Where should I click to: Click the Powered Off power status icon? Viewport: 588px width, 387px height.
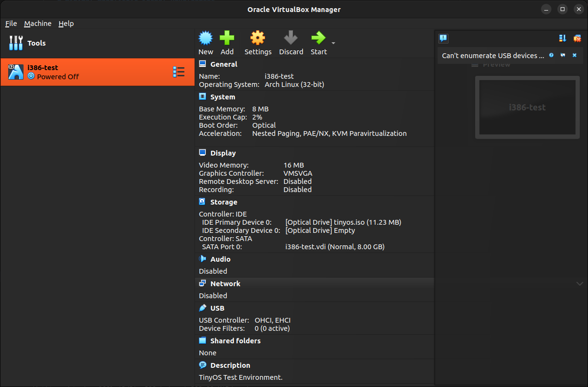tap(31, 76)
